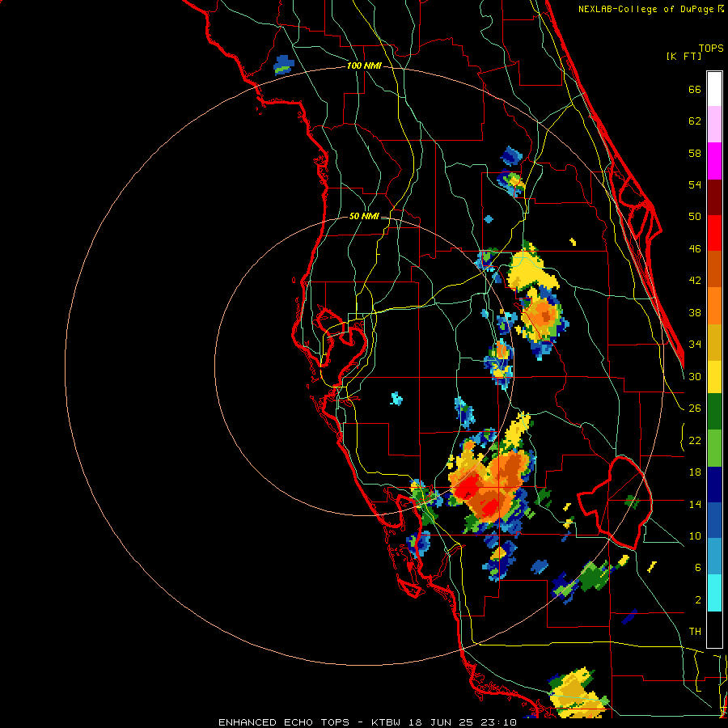Viewport: 728px width, 728px height.
Task: Click the legend value "66"
Action: pos(695,89)
